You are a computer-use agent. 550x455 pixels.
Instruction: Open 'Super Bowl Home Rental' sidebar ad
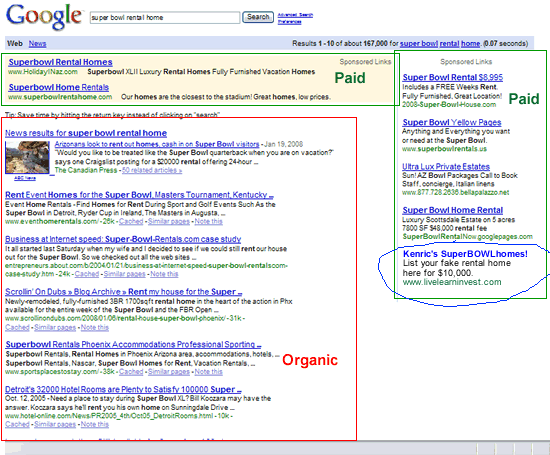coord(452,210)
